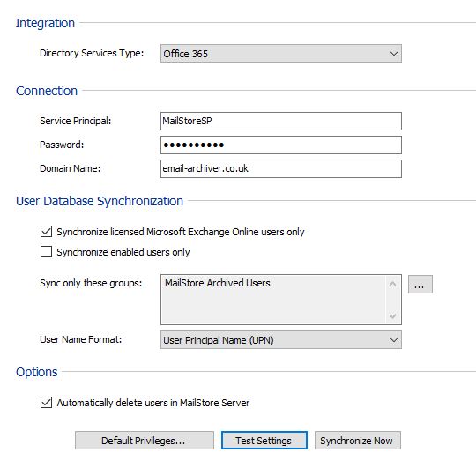Open Default Privileges dialog
This screenshot has width=476, height=475.
(x=145, y=440)
